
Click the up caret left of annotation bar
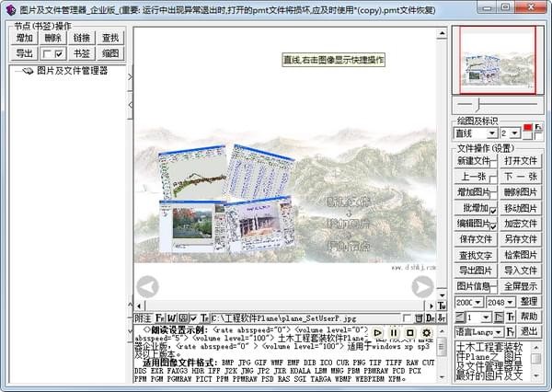point(130,305)
